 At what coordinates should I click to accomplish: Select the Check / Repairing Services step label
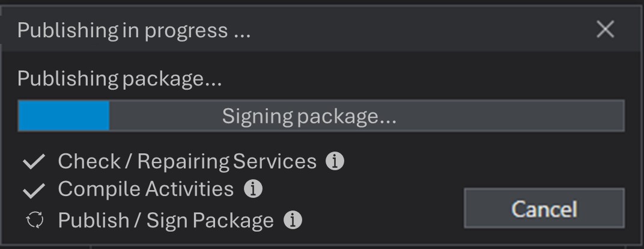(x=187, y=161)
